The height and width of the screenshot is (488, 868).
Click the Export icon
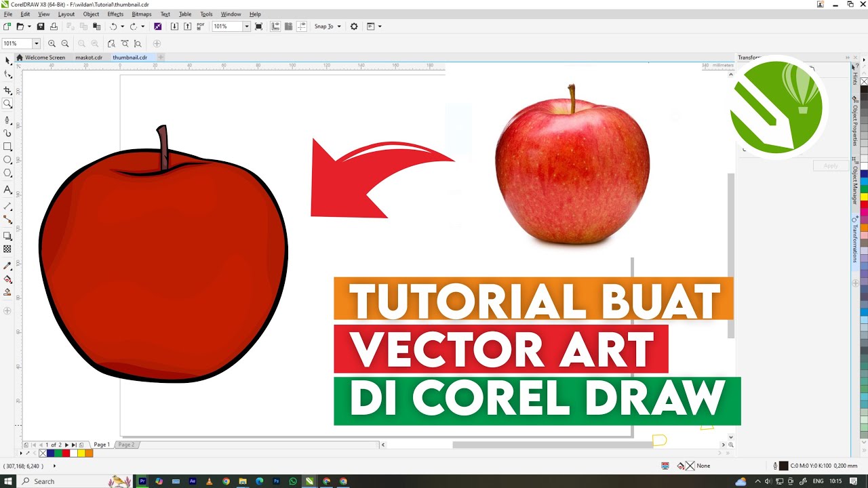point(188,26)
